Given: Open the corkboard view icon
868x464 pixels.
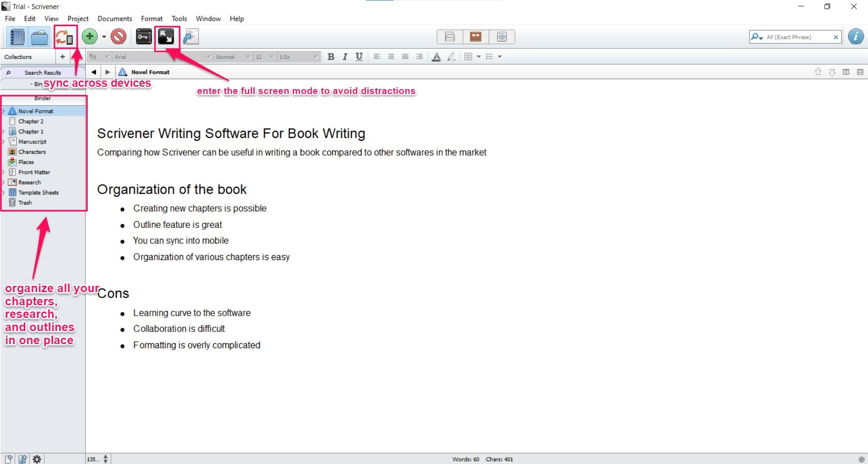Looking at the screenshot, I should coord(476,37).
